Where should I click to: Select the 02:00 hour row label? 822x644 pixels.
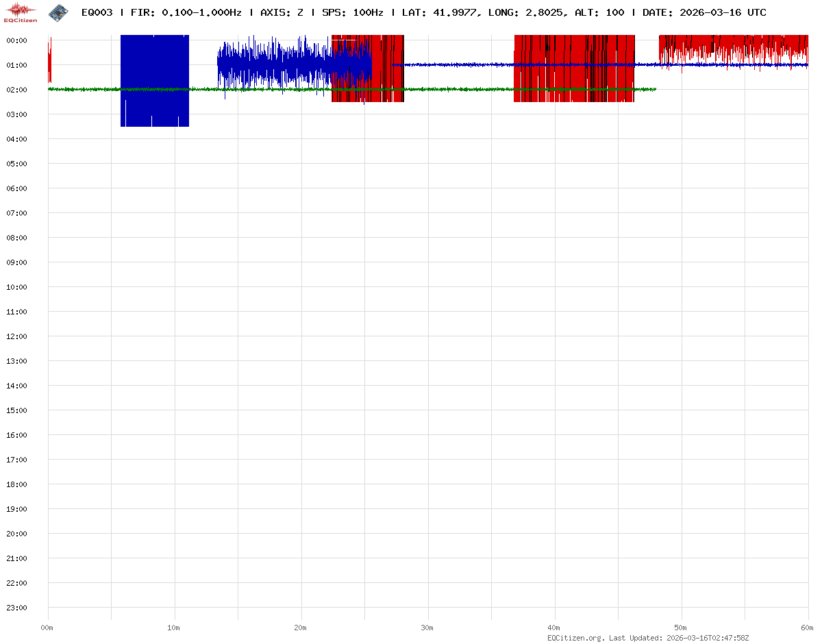coord(16,90)
